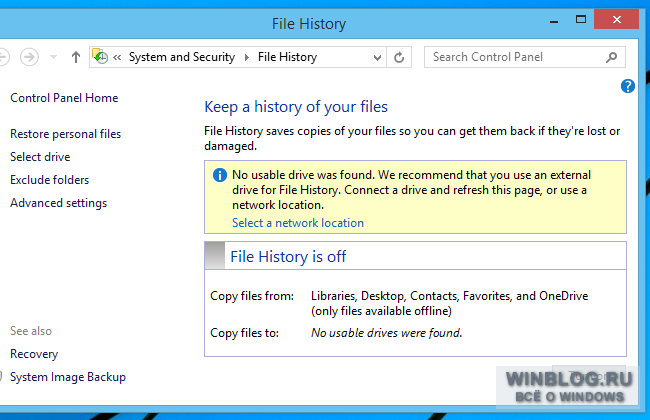Click the File History is off status icon
The height and width of the screenshot is (420, 650).
[215, 256]
